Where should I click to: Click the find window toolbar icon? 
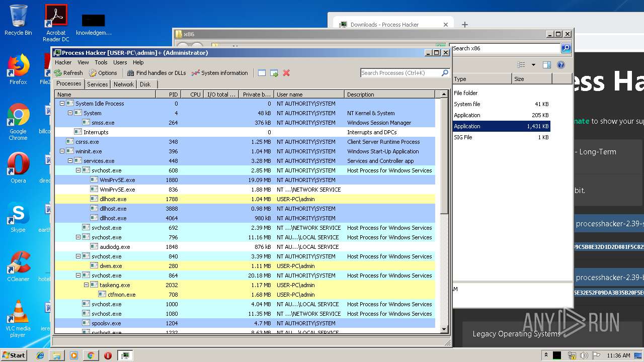tap(262, 73)
